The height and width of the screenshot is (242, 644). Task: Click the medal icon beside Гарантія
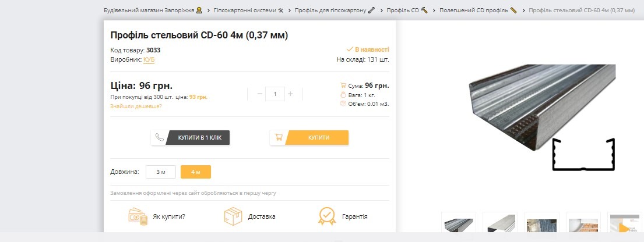327,216
